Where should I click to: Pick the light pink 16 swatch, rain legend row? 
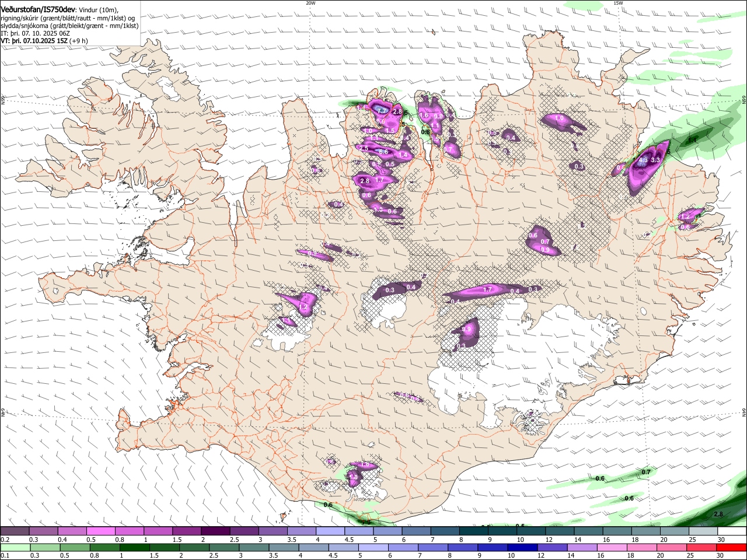point(612,547)
